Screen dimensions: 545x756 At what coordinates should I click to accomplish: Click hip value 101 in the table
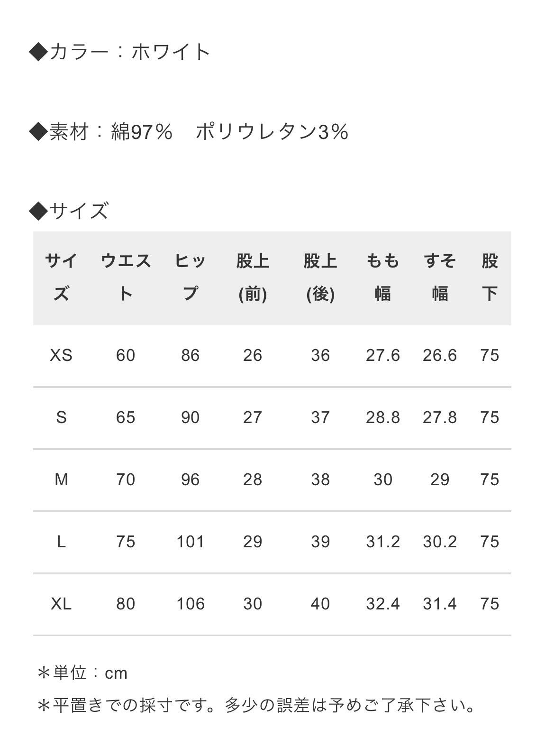click(190, 542)
